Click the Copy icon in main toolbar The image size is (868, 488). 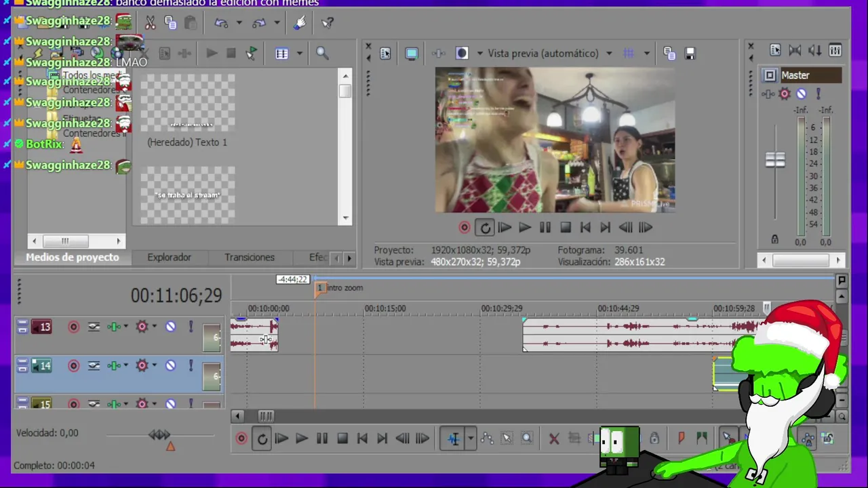pyautogui.click(x=170, y=23)
